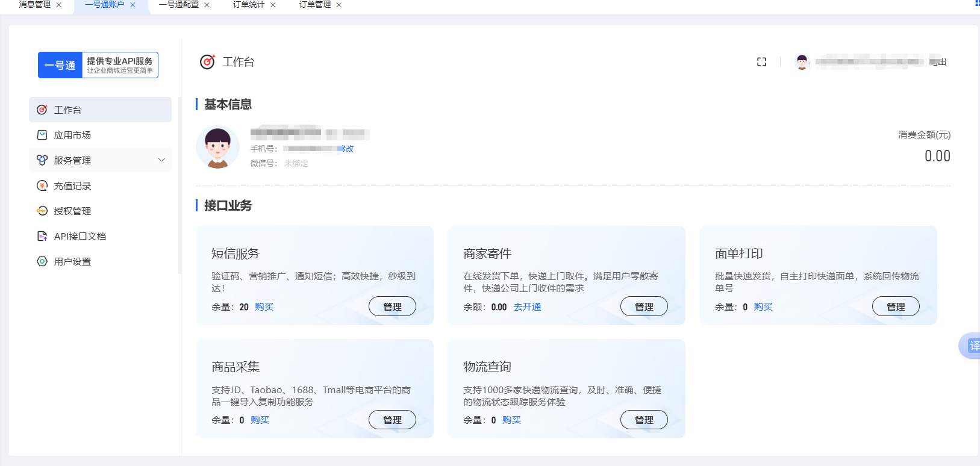Click the 一号通 logo banner

pyautogui.click(x=98, y=65)
